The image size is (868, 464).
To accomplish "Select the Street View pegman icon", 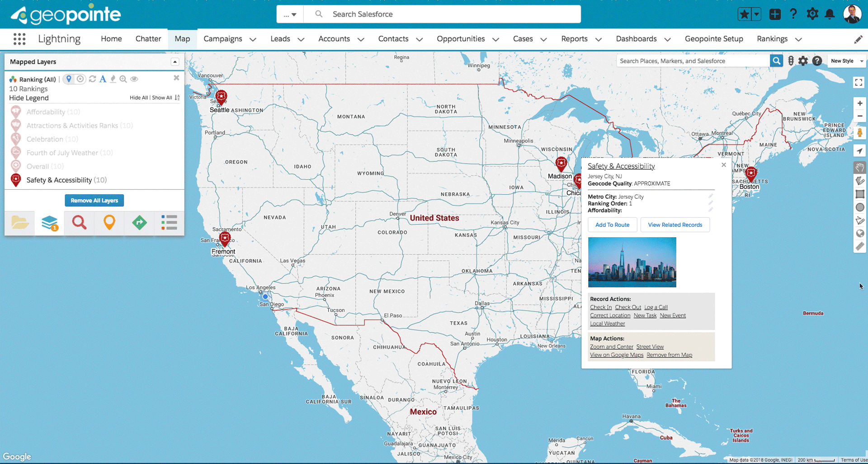I will point(859,132).
